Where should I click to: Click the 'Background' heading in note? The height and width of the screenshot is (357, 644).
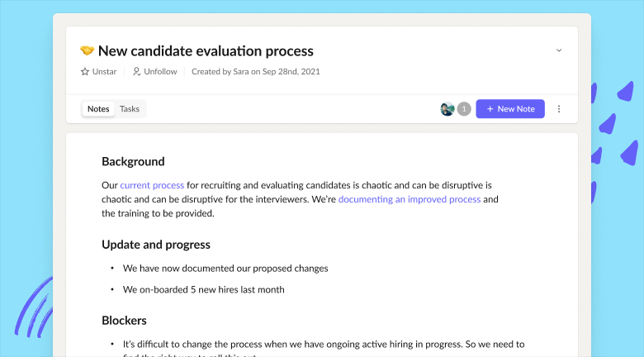[x=133, y=162]
